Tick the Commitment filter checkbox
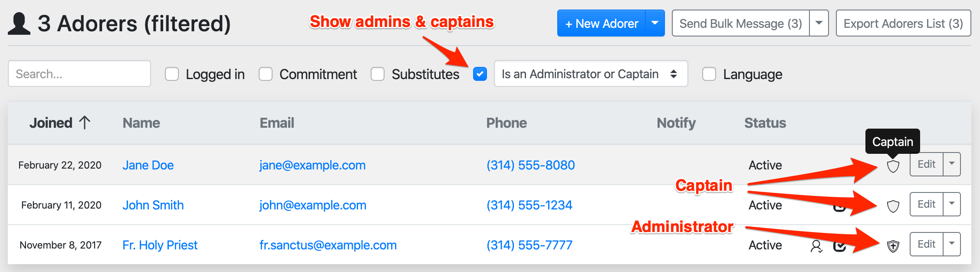The width and height of the screenshot is (980, 272). coord(266,74)
